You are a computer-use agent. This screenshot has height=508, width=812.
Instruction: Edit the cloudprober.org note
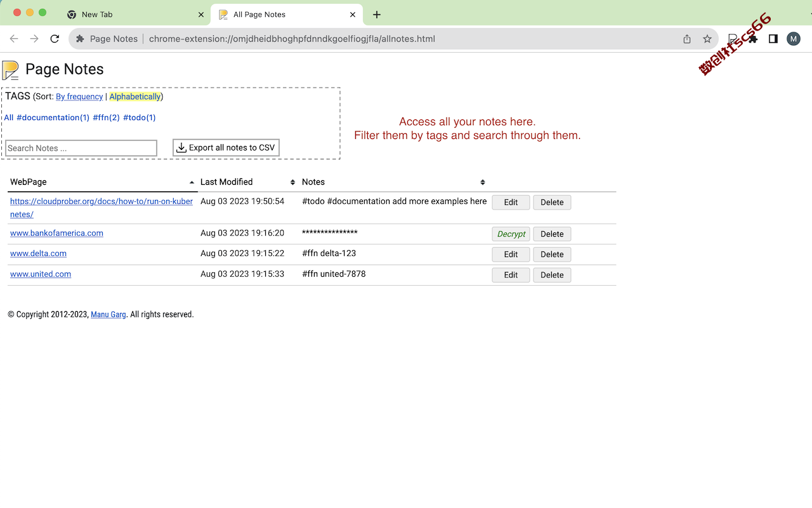coord(511,202)
